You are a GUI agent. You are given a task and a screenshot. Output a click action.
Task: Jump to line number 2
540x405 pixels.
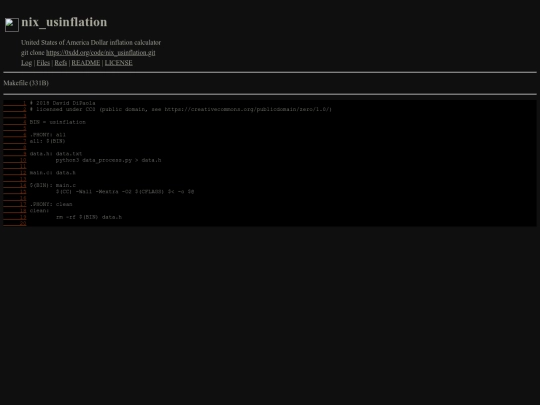point(15,109)
